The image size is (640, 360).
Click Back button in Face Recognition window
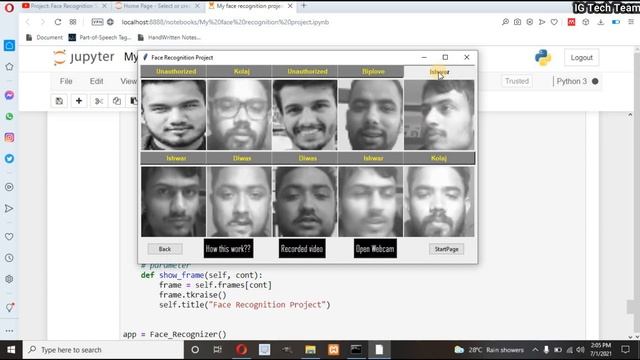point(165,249)
